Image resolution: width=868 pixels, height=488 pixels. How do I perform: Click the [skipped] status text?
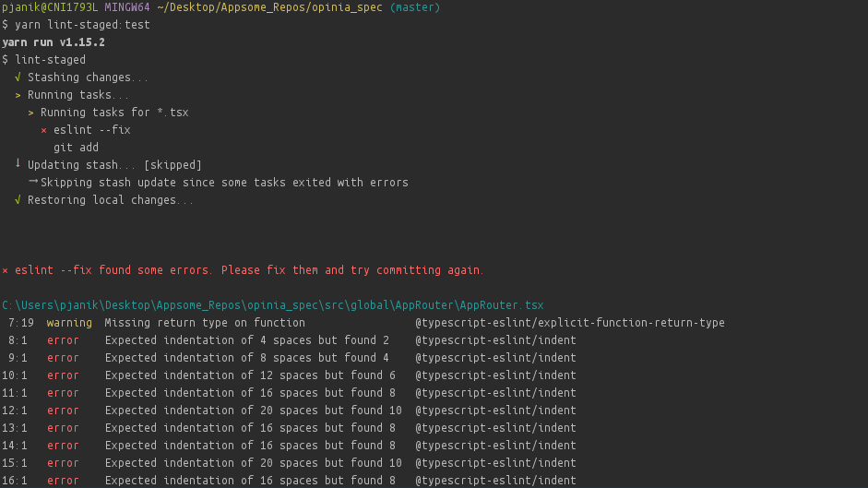pyautogui.click(x=172, y=165)
